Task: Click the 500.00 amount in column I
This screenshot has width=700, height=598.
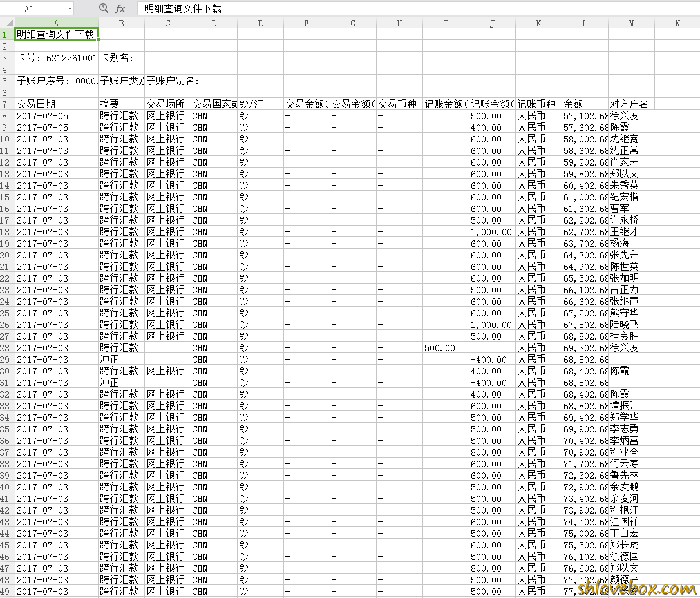Action: (x=446, y=348)
